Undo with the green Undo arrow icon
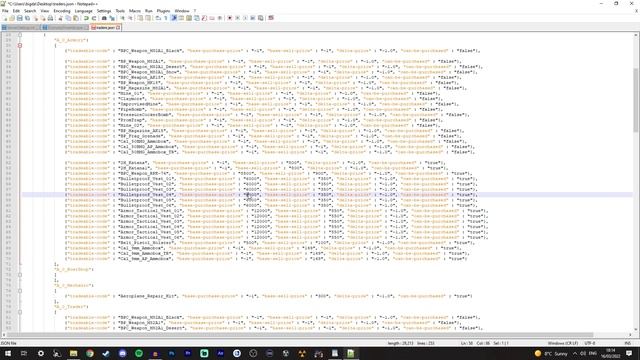Screen dimensions: 640x360 coord(86,18)
